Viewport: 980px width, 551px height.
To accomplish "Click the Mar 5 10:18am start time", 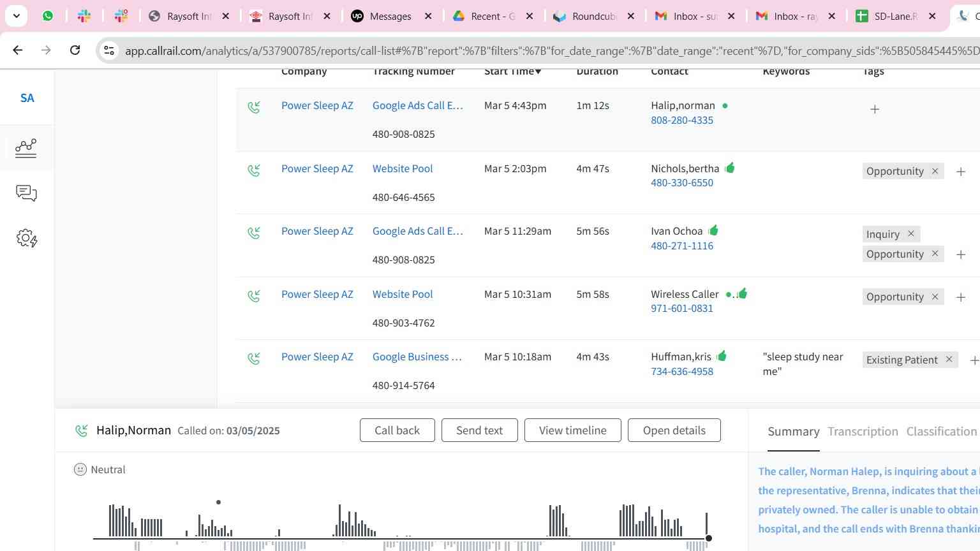I will tap(517, 357).
